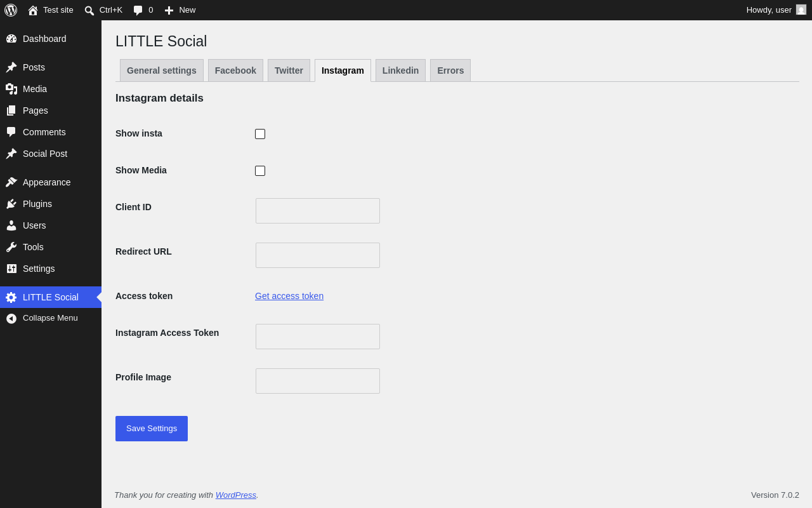This screenshot has height=508, width=812.
Task: Open Comments from the sidebar menu
Action: pyautogui.click(x=51, y=132)
